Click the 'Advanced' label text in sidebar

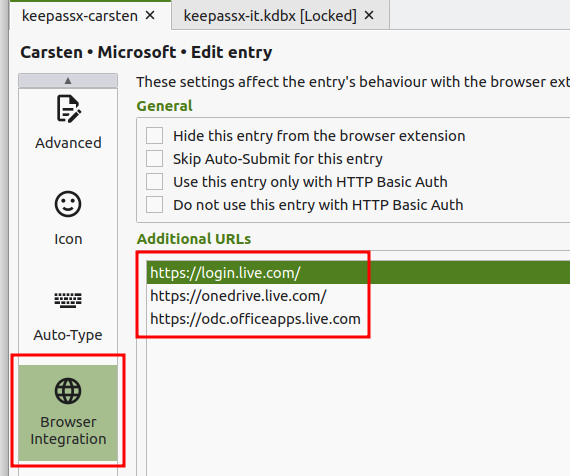point(68,143)
